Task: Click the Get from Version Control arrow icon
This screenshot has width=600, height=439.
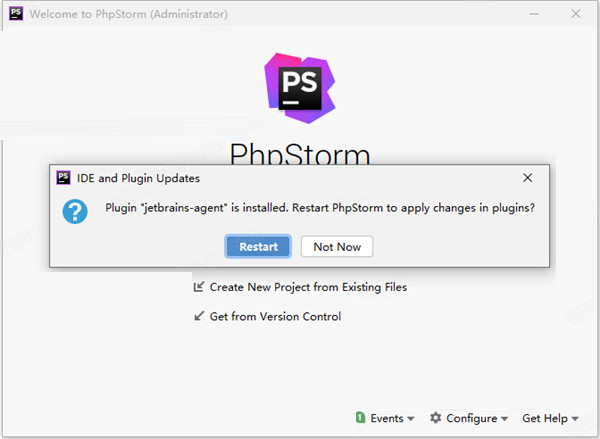Action: click(199, 317)
